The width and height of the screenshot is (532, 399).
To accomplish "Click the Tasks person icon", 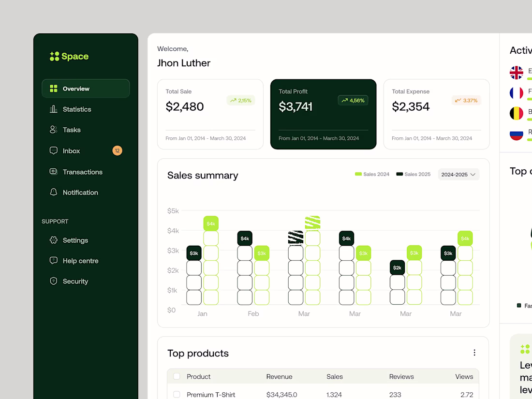I will (x=54, y=130).
